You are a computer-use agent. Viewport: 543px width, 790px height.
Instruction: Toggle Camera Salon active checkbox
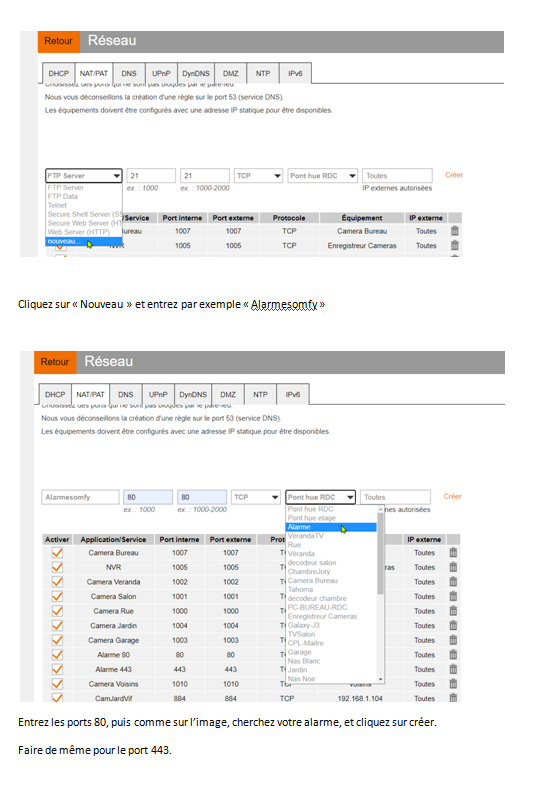[57, 597]
